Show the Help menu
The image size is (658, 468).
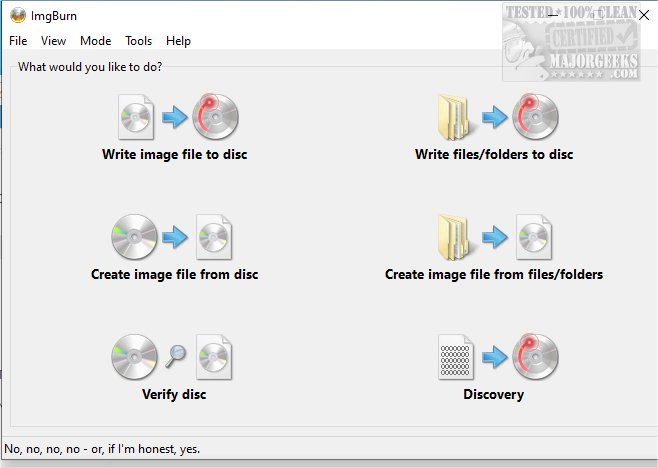(179, 41)
